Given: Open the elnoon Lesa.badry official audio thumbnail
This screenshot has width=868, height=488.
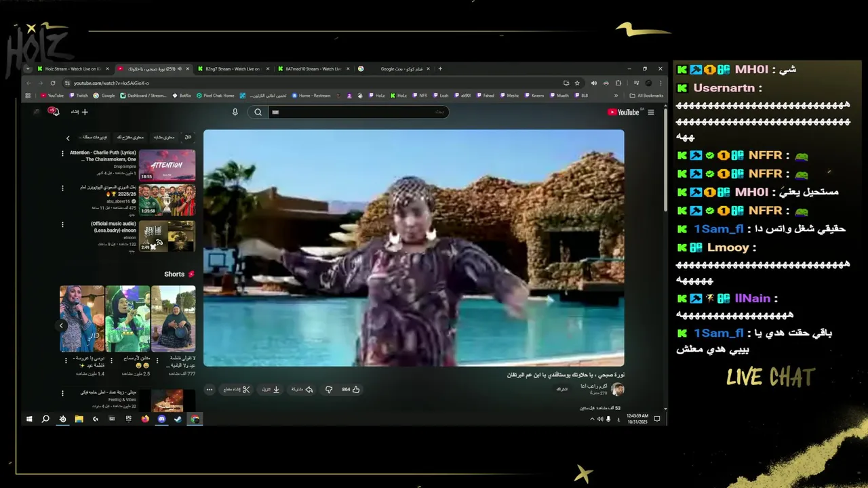Looking at the screenshot, I should (x=167, y=236).
